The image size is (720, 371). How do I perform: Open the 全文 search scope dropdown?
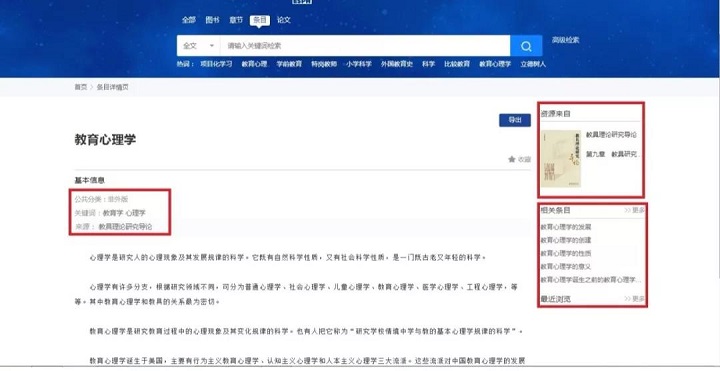coord(198,46)
